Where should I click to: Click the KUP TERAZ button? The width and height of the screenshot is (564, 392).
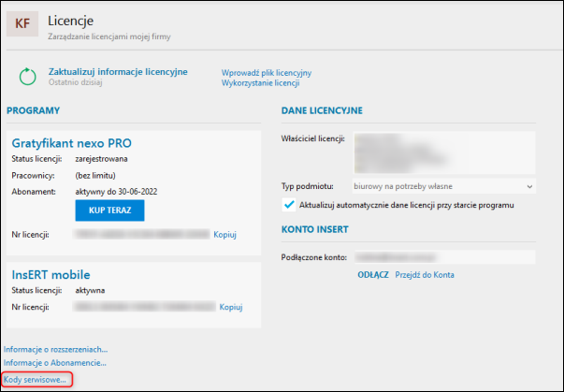pos(109,211)
